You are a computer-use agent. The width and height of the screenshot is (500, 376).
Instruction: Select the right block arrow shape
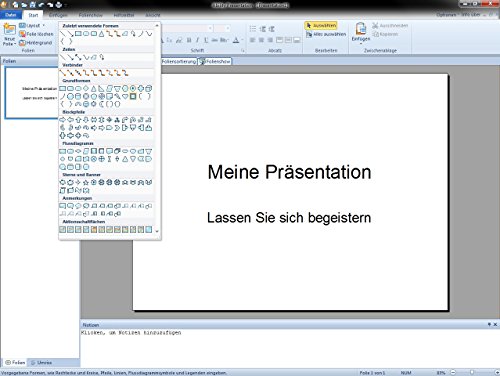[62, 120]
